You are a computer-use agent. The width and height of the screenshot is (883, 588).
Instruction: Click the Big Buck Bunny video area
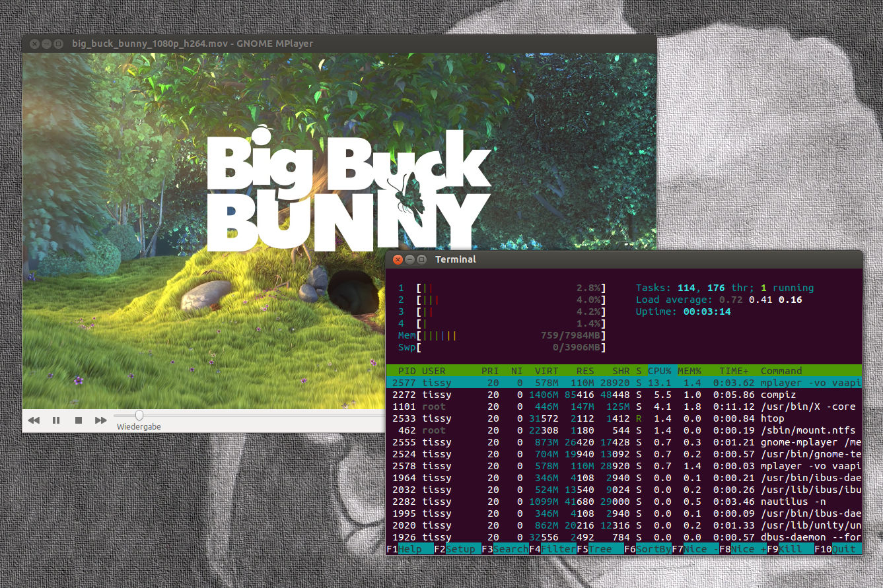[x=339, y=230]
